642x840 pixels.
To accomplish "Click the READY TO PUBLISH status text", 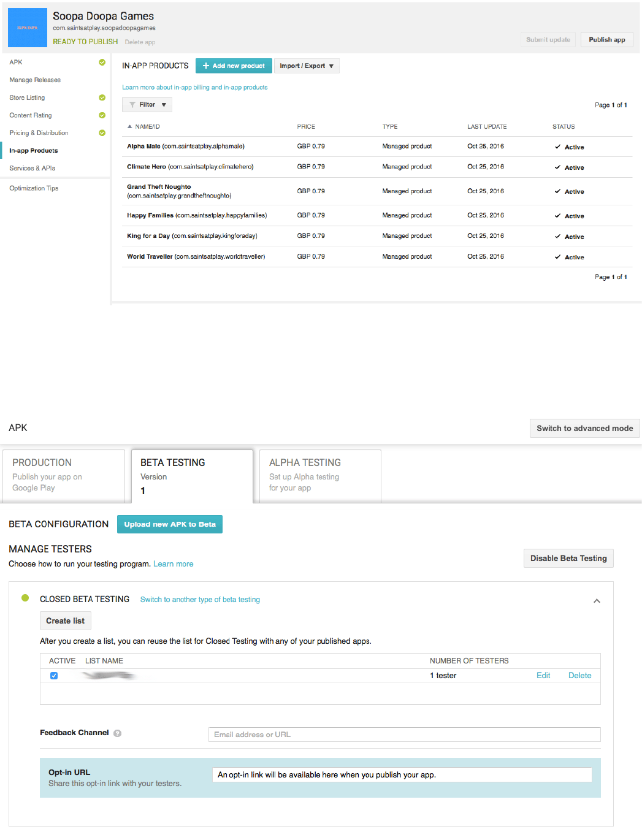I will pyautogui.click(x=85, y=42).
